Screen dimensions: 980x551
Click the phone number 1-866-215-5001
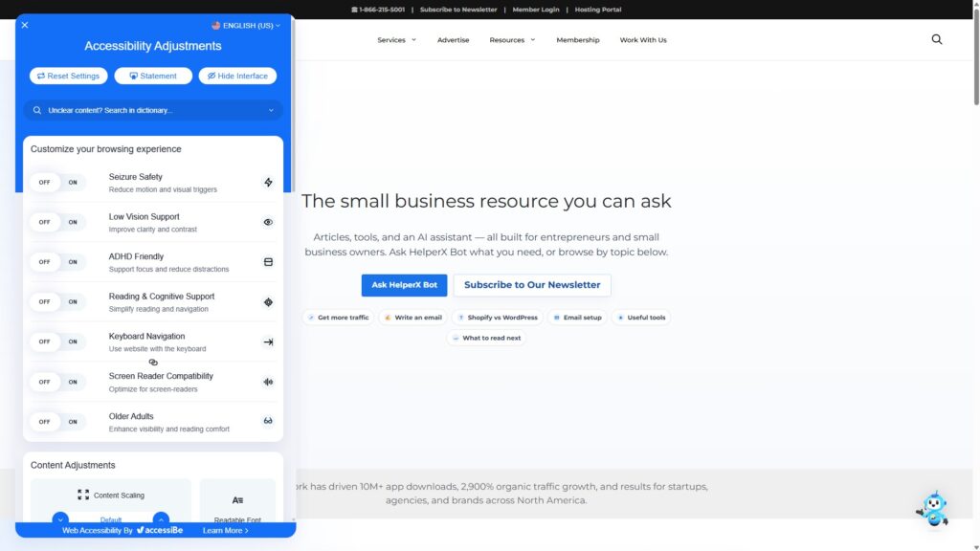click(x=382, y=10)
